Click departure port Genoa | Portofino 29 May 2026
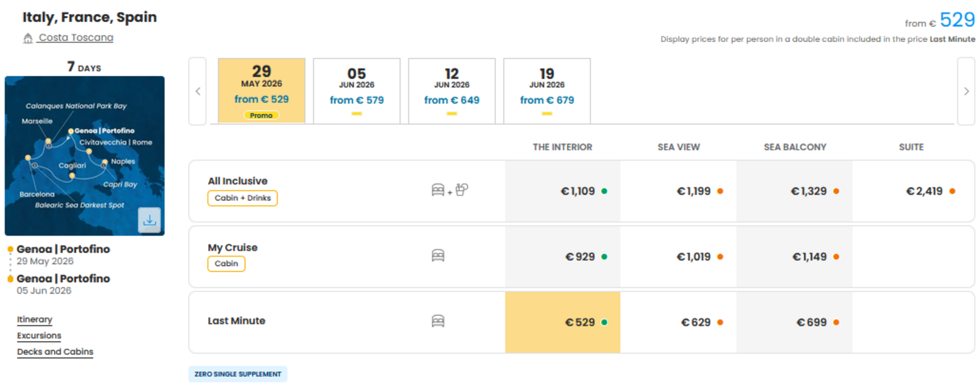This screenshot has width=980, height=386. [x=63, y=254]
